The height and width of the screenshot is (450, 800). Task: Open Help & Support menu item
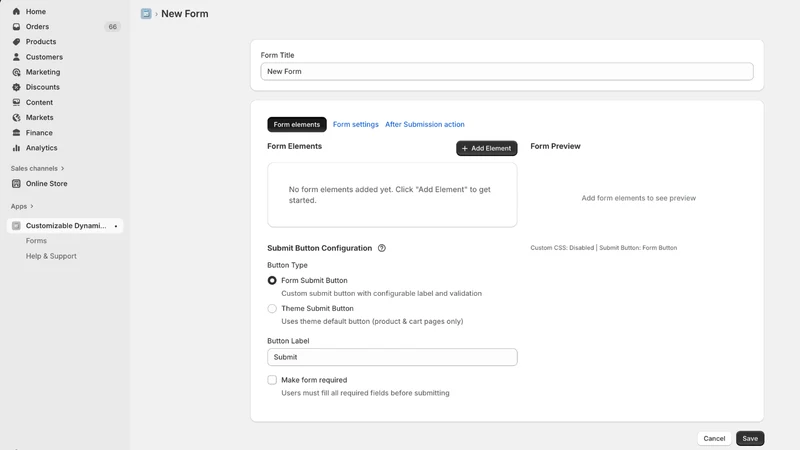click(x=51, y=256)
